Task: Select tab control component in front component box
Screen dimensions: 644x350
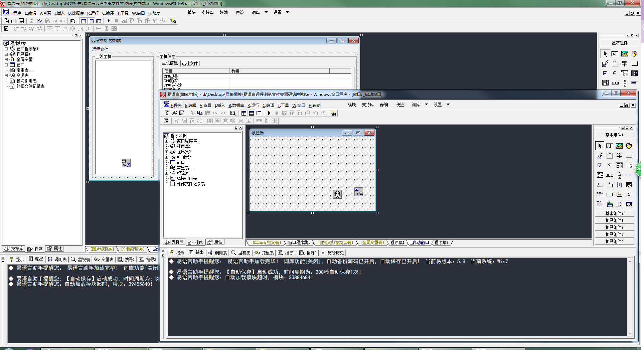Action: coord(610,185)
